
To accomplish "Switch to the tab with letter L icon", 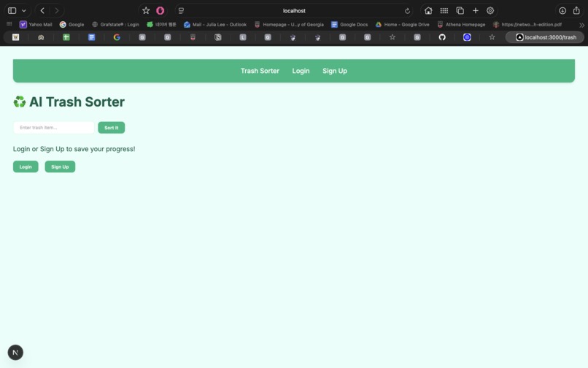I will [243, 37].
